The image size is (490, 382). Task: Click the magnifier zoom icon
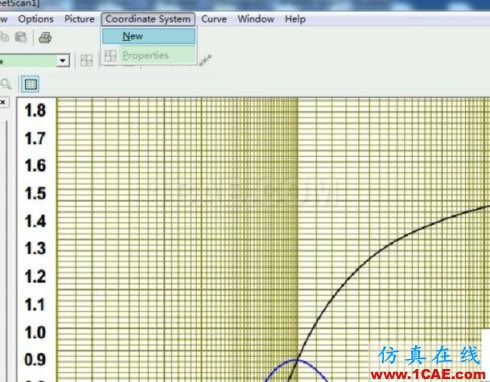pos(6,84)
